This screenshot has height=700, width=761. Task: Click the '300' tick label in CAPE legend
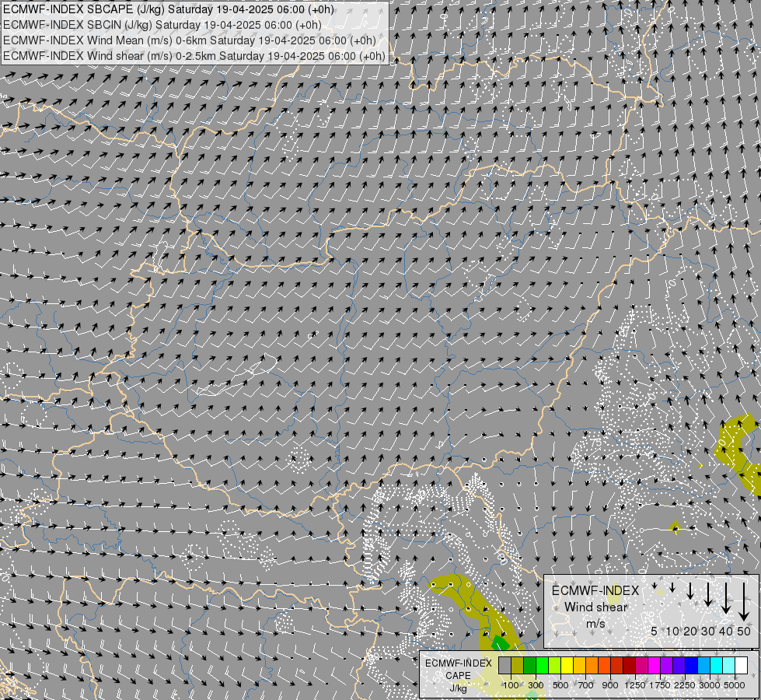click(536, 685)
